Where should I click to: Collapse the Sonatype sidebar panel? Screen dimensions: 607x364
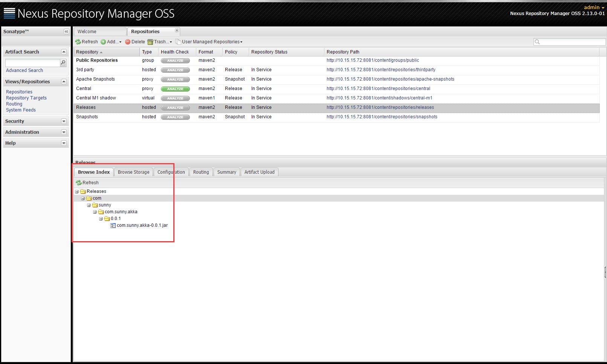66,32
